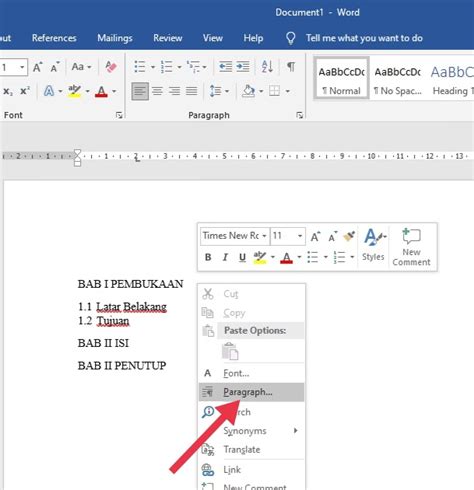This screenshot has height=490, width=474.
Task: Click the Line and Paragraph Spacing icon
Action: pyautogui.click(x=215, y=91)
